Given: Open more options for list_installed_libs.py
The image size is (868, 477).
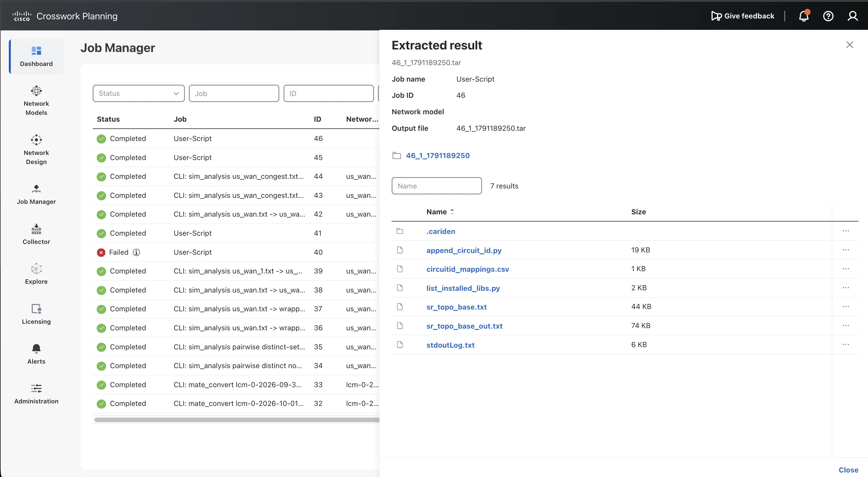Looking at the screenshot, I should tap(846, 288).
